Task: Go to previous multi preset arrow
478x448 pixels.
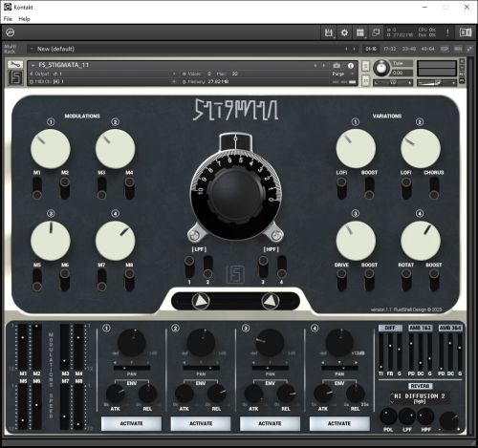Action: (346, 49)
